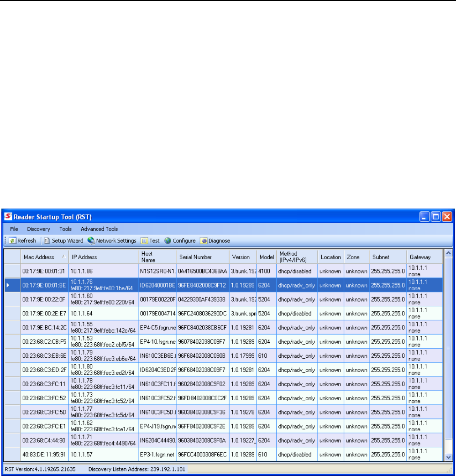Image resolution: width=456 pixels, height=476 pixels.
Task: Click the Test button label
Action: [154, 241]
